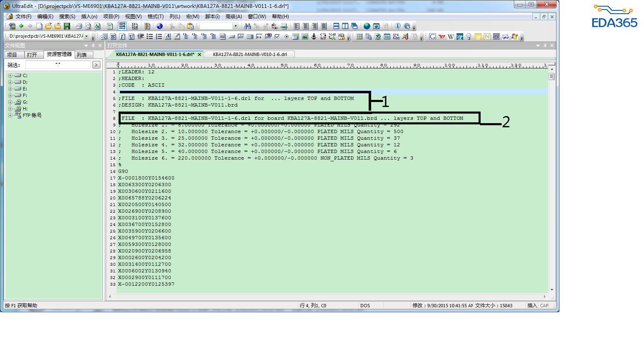Pin the 文件视图 panel
This screenshot has width=644, height=340.
[93, 46]
